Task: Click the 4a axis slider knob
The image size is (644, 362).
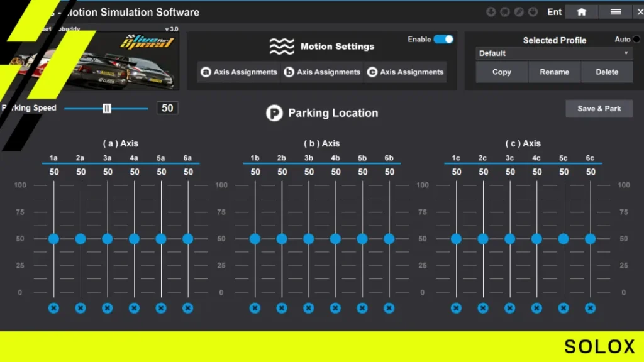Action: (134, 239)
